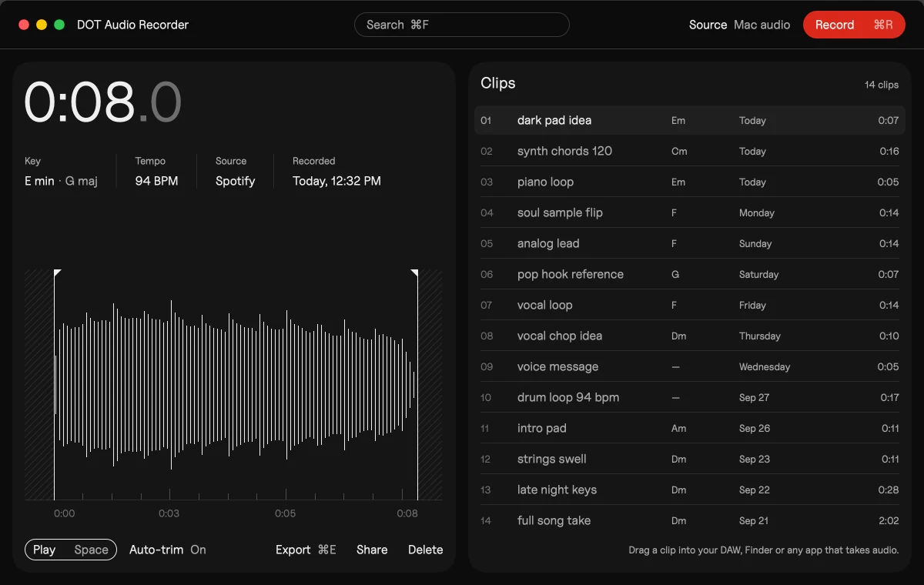Click the waveform 0:08 time label
The image size is (924, 585).
(x=407, y=513)
